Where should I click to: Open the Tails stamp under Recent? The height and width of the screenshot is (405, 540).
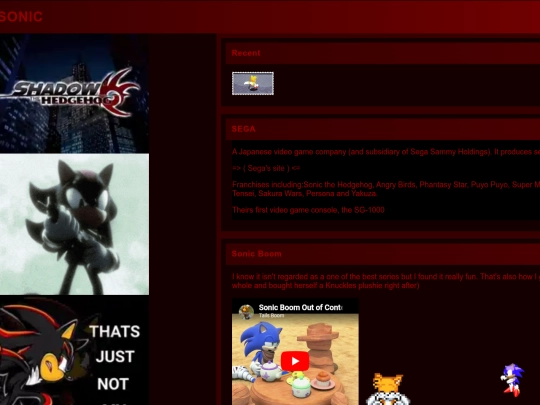coord(253,83)
